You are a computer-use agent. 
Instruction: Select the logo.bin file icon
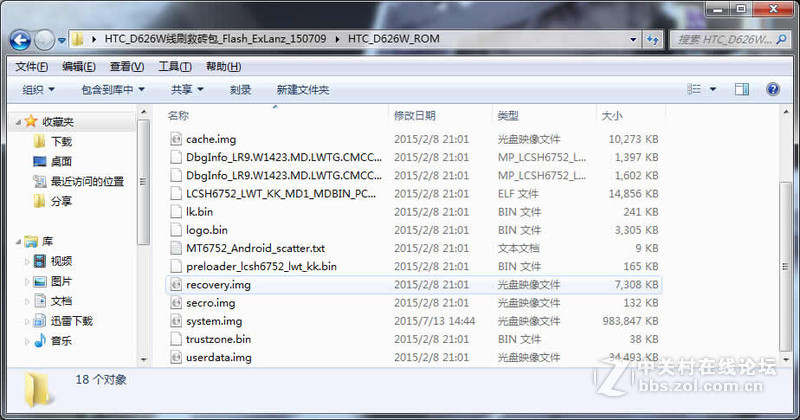tap(176, 230)
